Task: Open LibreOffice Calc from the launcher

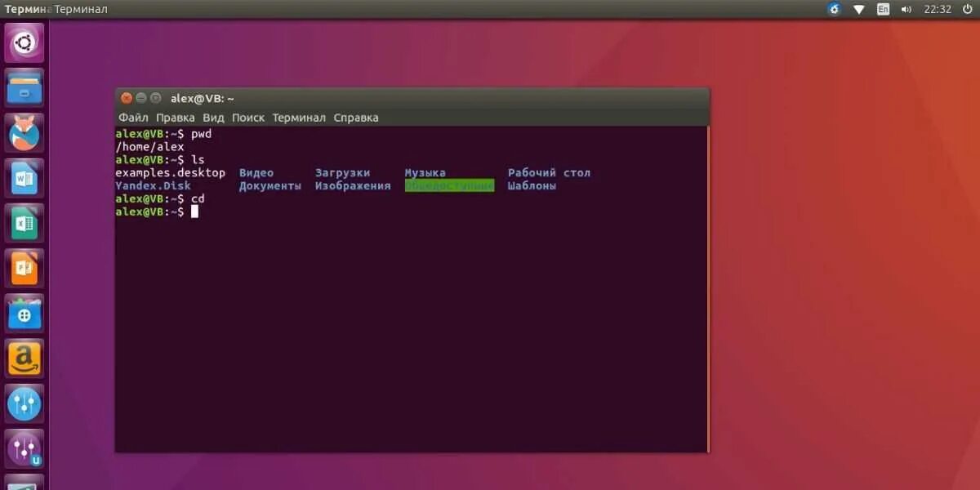Action: [24, 223]
